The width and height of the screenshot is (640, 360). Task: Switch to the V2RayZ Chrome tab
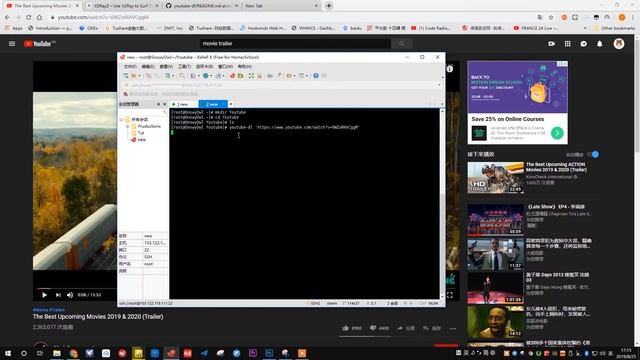point(122,6)
